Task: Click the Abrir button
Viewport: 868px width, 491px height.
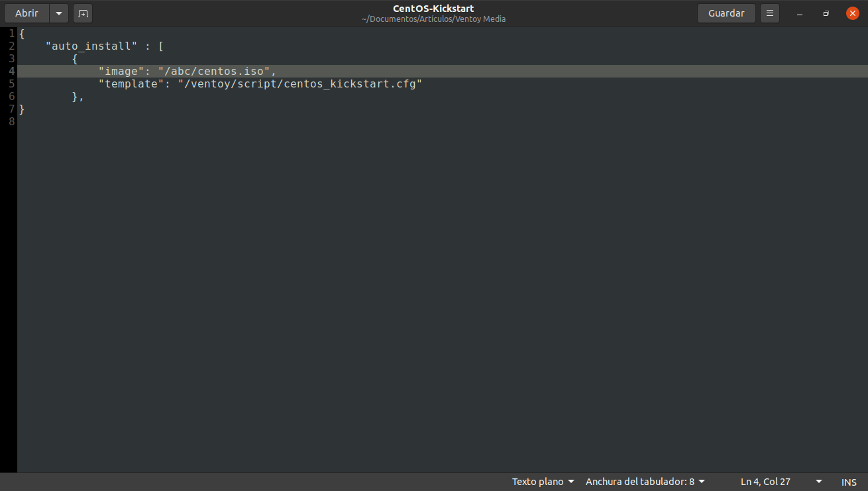Action: 27,13
